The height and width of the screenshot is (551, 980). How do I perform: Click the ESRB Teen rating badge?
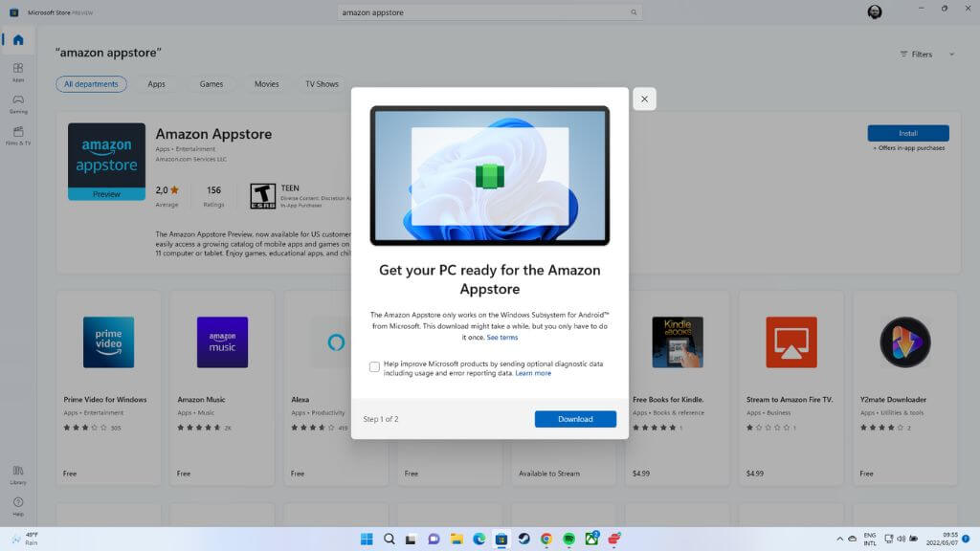pyautogui.click(x=262, y=195)
